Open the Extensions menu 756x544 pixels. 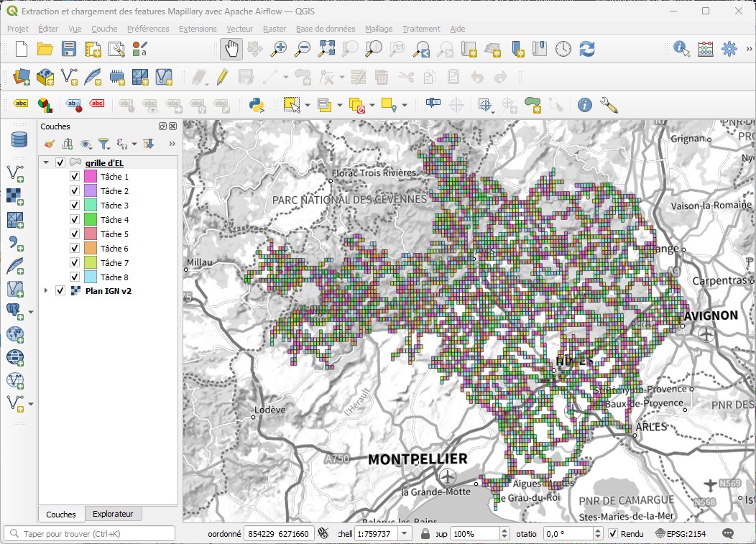(198, 29)
